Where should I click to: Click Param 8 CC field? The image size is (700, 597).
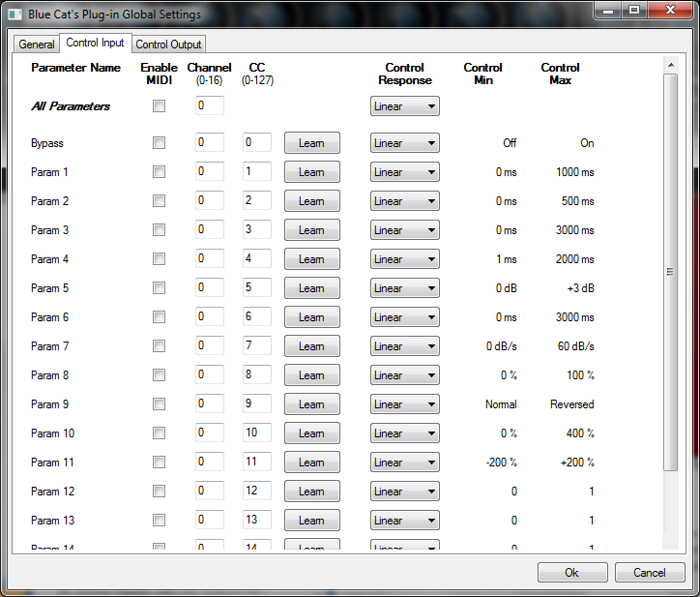[x=256, y=374]
